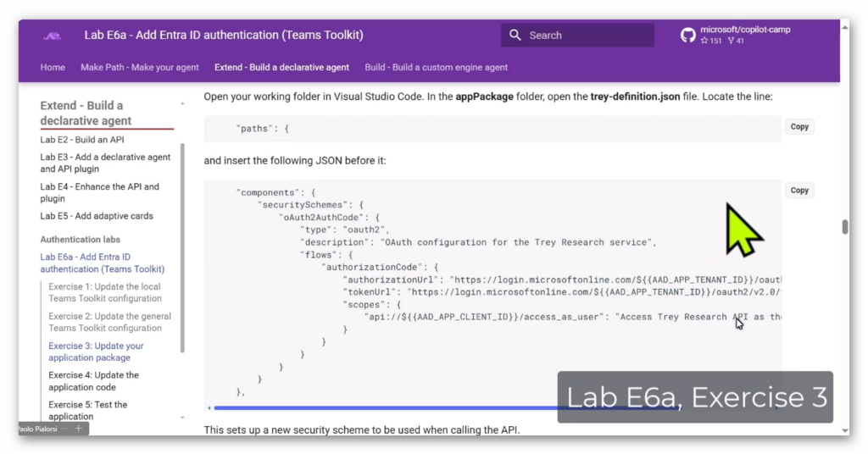Jump to Exercise 1 local Teams Toolkit configuration

105,292
